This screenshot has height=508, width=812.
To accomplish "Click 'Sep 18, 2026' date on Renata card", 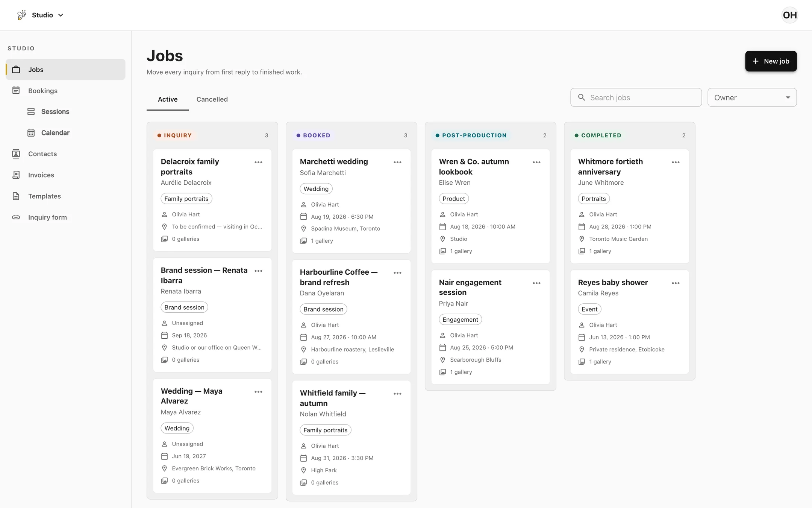I will pos(189,335).
